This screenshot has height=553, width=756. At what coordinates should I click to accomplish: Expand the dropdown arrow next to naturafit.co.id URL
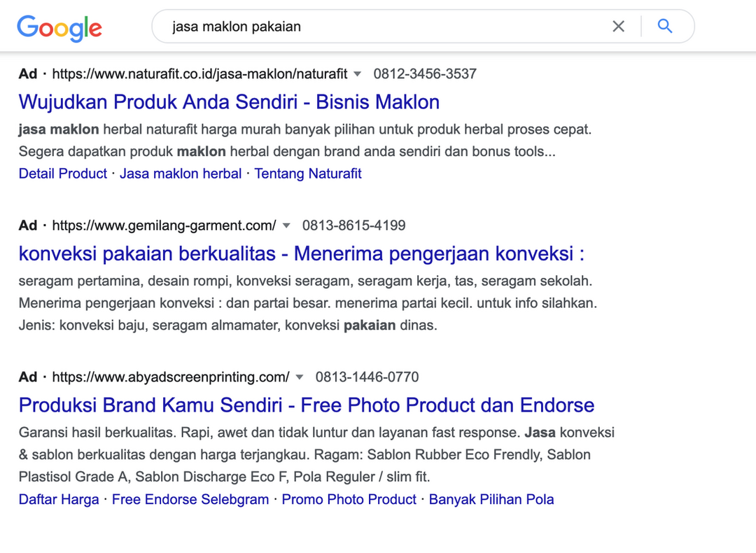(357, 73)
